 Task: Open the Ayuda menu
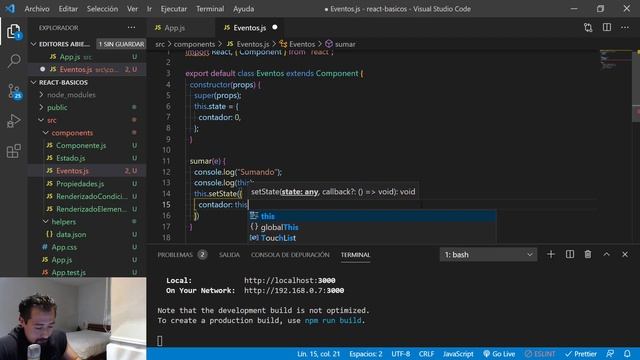244,9
